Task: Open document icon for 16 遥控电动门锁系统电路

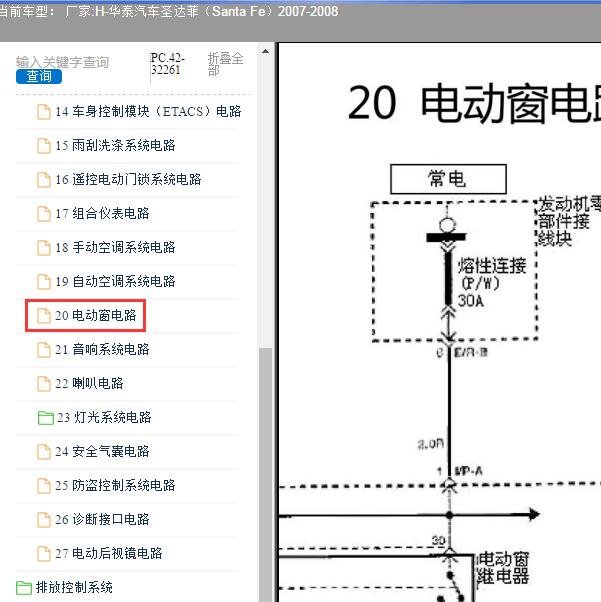Action: pyautogui.click(x=44, y=180)
